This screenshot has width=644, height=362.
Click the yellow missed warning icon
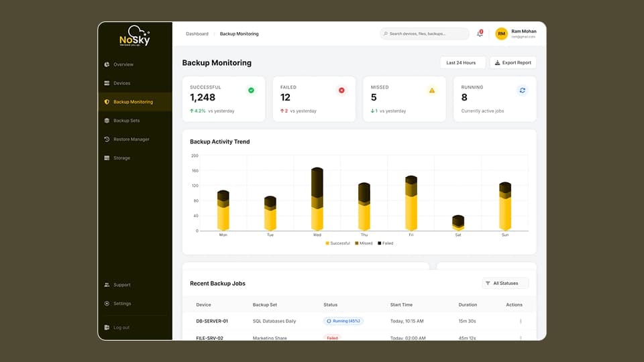[x=432, y=90]
